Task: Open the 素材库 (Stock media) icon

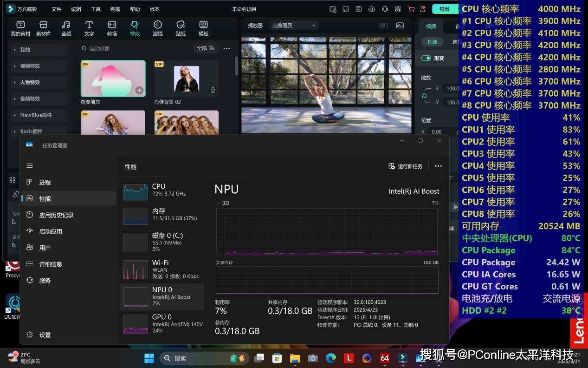Action: (43, 28)
